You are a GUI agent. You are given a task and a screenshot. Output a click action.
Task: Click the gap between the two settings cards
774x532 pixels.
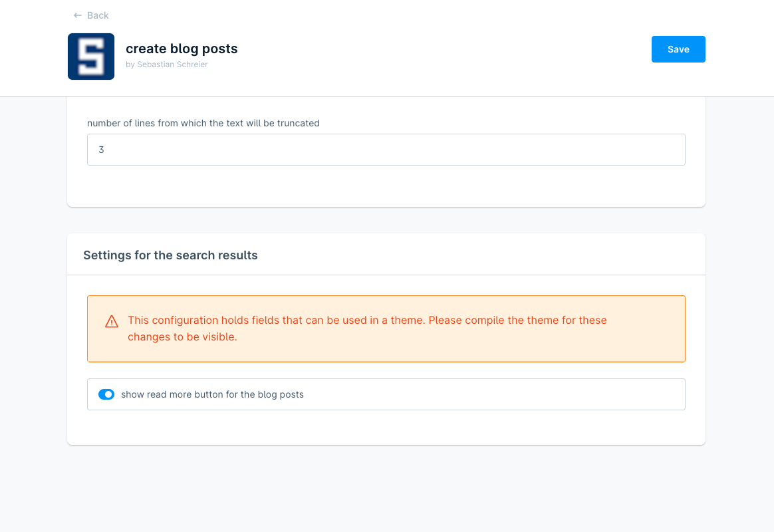[386, 220]
